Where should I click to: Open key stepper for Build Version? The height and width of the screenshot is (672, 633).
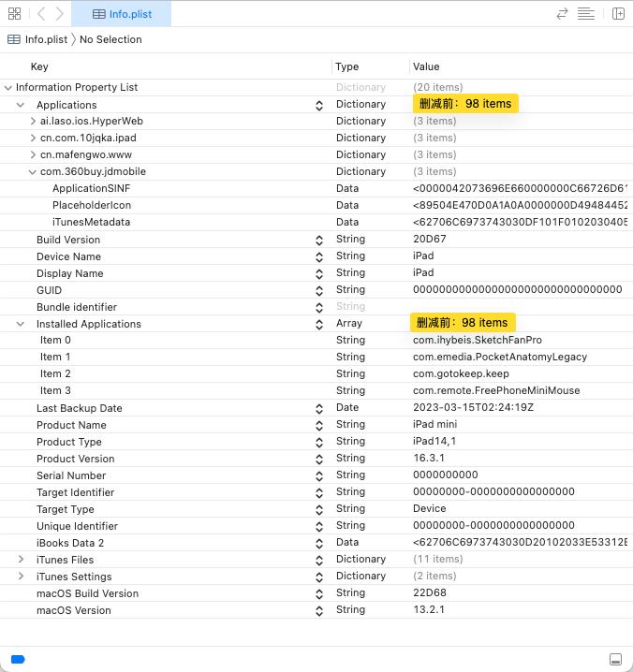click(319, 240)
